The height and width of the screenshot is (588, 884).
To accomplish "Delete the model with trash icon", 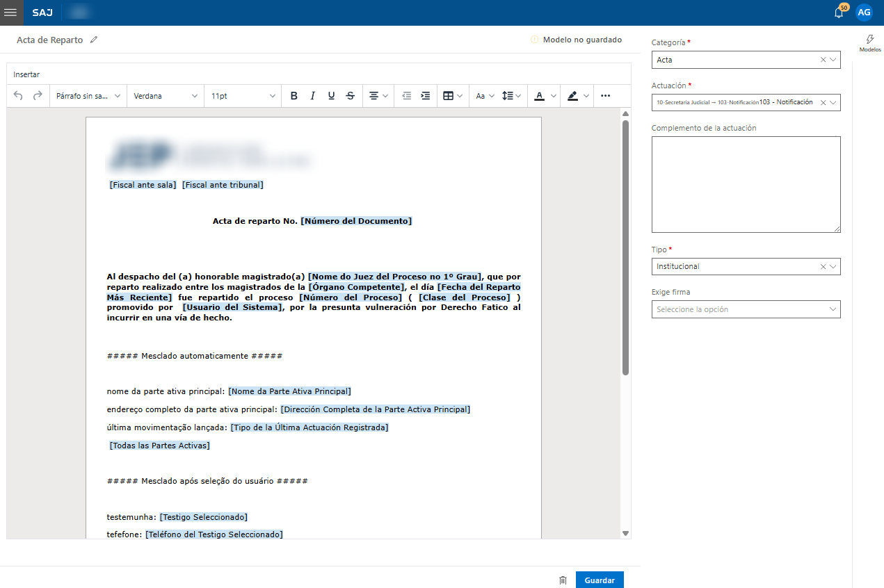I will [x=563, y=580].
